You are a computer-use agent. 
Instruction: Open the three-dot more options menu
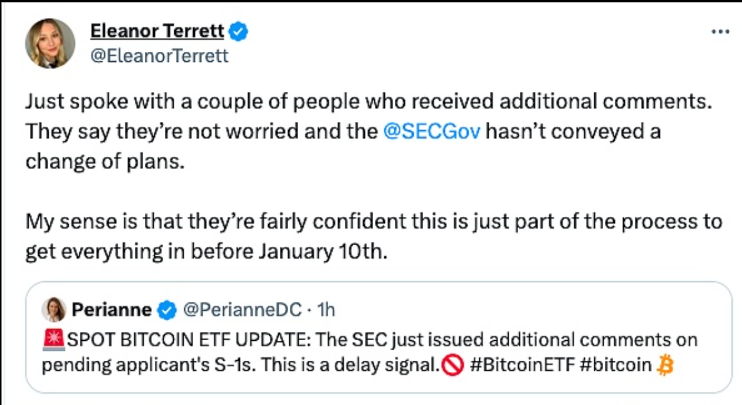pyautogui.click(x=719, y=31)
